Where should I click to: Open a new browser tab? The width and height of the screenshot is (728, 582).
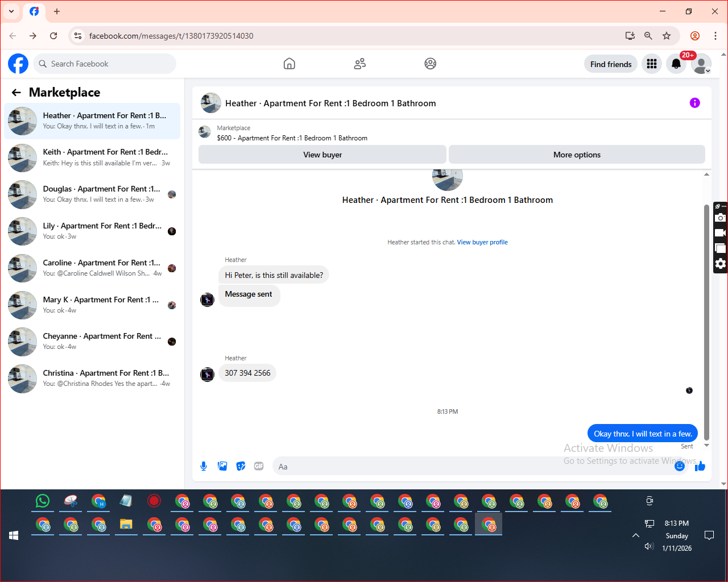click(57, 11)
